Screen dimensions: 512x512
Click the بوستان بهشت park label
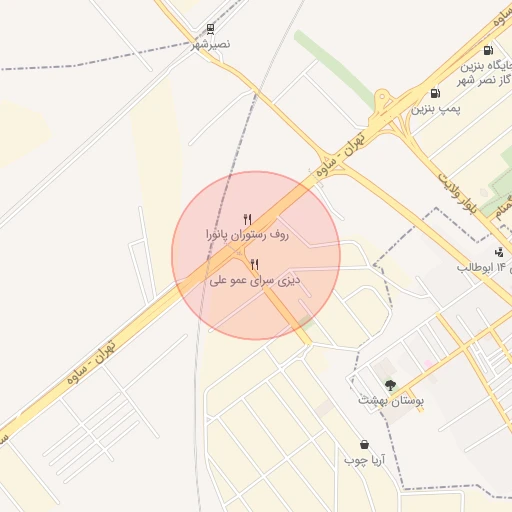391,400
